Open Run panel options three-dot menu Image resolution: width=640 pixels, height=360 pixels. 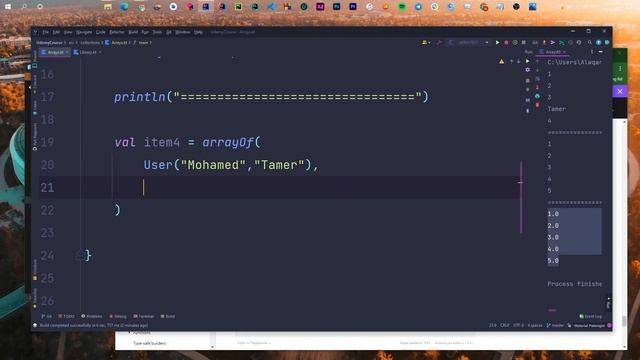tap(591, 52)
